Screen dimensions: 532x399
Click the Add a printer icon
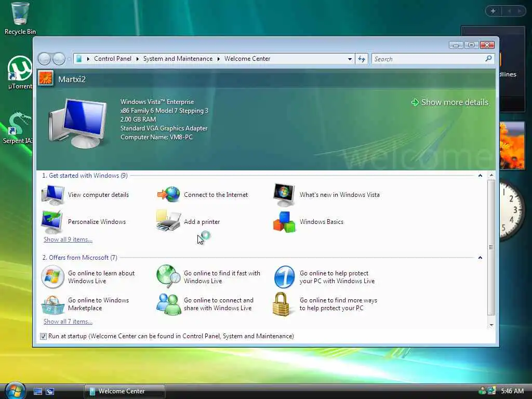[168, 221]
